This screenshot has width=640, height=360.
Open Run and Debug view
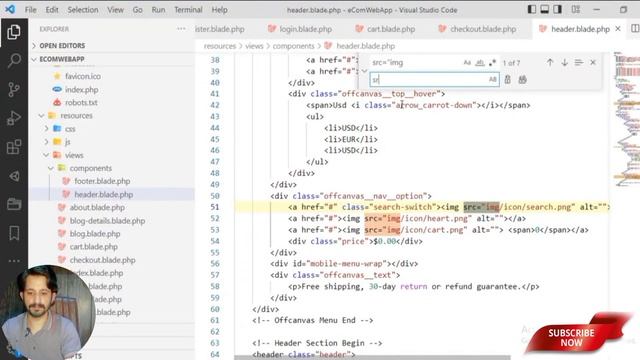[14, 118]
